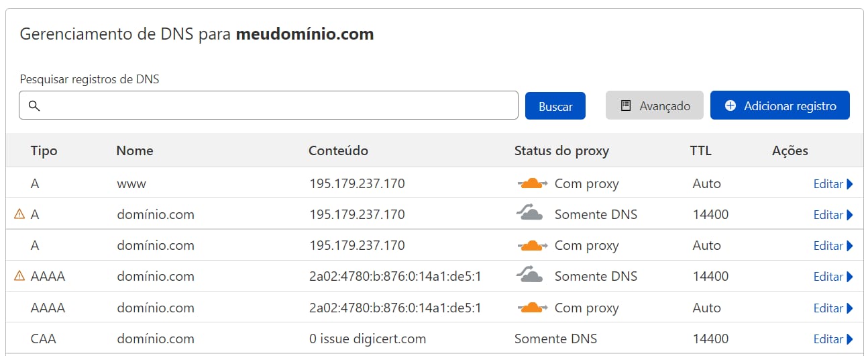Click warning triangle beside the DNS-only AAAA record
Viewport: 868px width, 356px height.
(x=19, y=276)
